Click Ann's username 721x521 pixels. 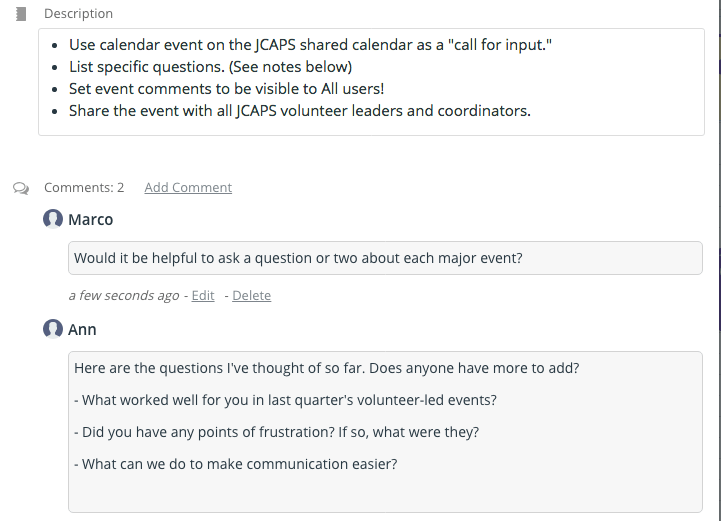tap(82, 330)
